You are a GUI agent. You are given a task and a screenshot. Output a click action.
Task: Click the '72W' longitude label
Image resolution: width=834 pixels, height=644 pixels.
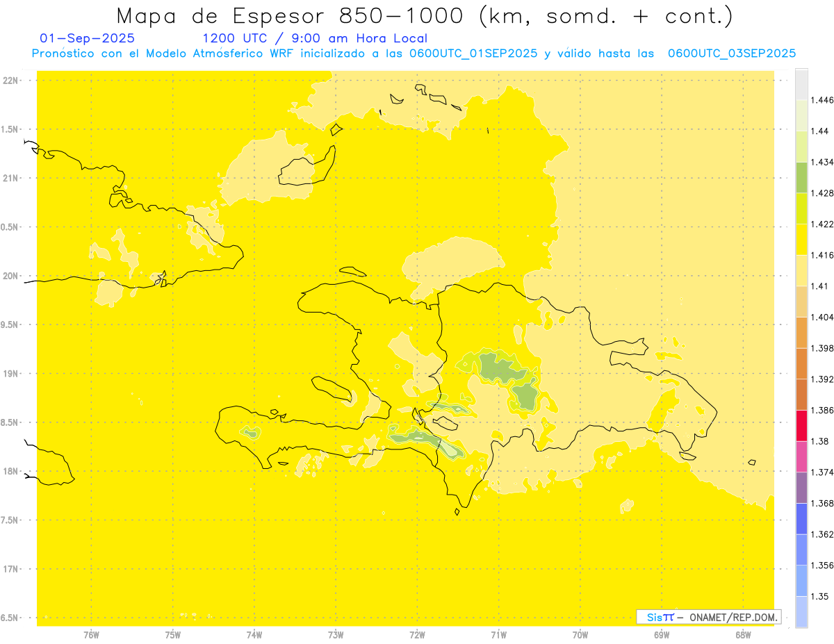(x=417, y=635)
